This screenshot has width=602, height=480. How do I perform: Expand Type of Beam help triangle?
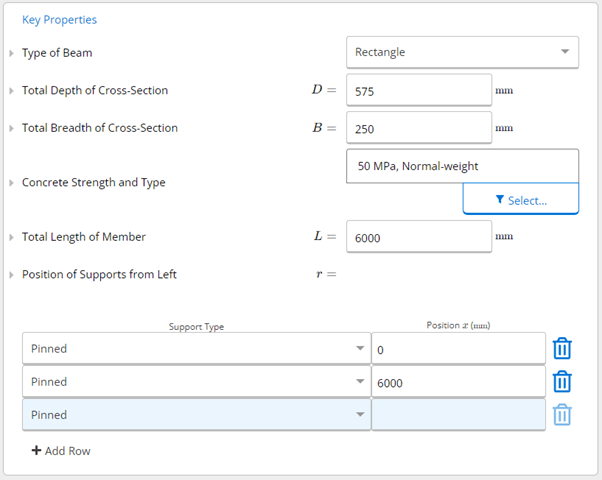coord(12,53)
